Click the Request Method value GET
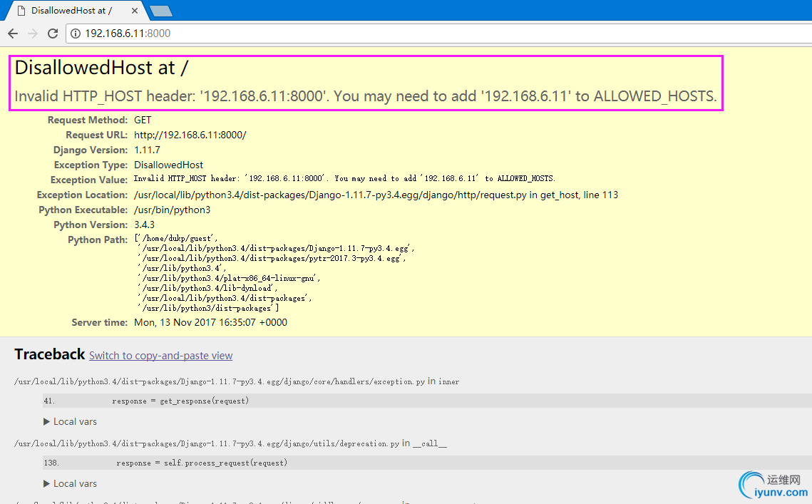 click(x=143, y=120)
